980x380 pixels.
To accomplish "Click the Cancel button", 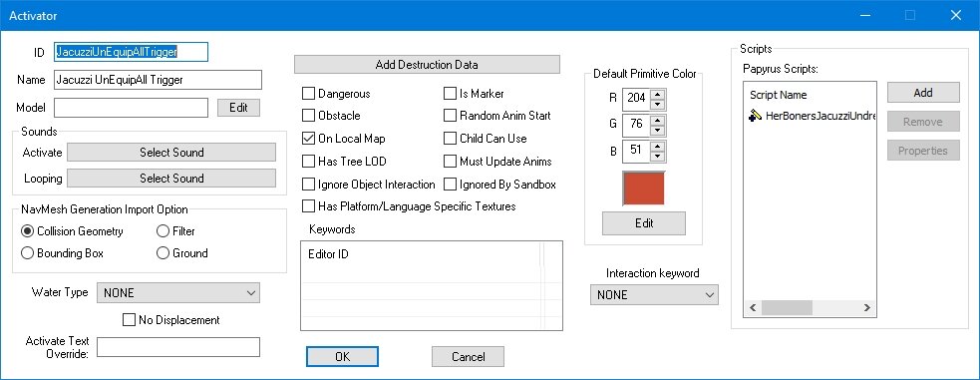I will click(468, 357).
